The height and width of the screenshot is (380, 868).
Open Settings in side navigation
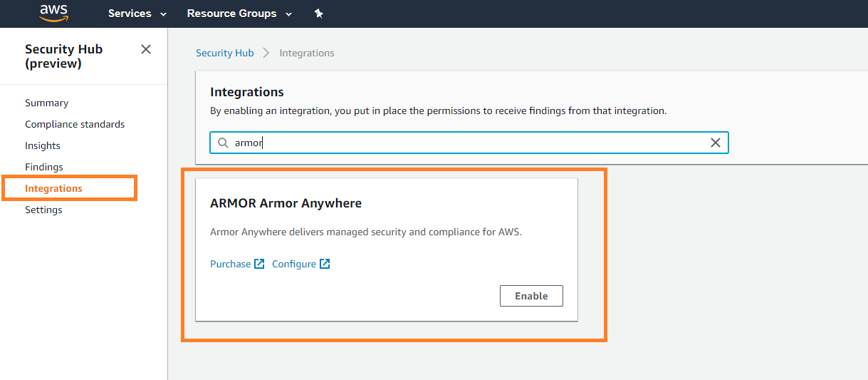(x=43, y=210)
